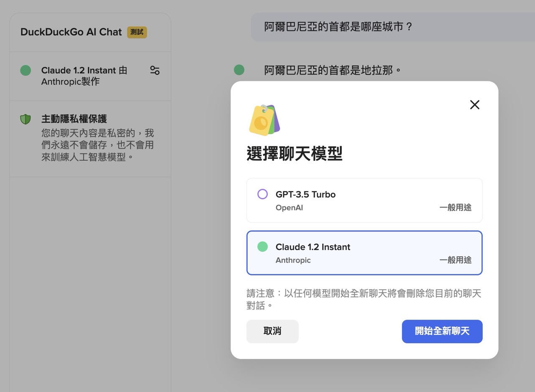The image size is (535, 392).
Task: Click the green dot beside sidebar Claude label
Action: tap(25, 70)
